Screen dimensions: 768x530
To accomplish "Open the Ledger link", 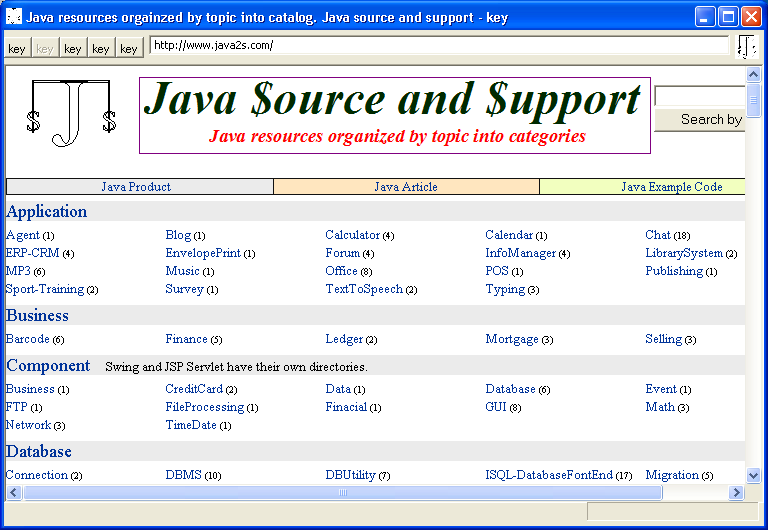I will pos(344,339).
